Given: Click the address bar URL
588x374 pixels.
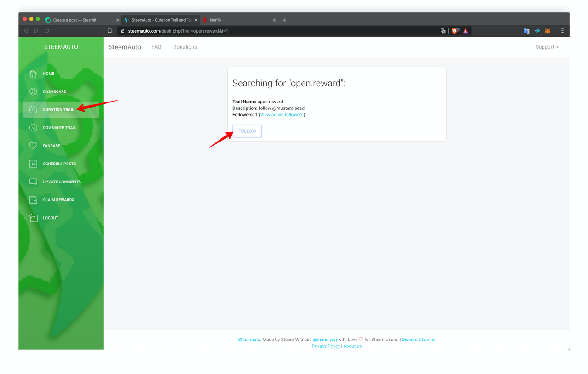Looking at the screenshot, I should [178, 31].
